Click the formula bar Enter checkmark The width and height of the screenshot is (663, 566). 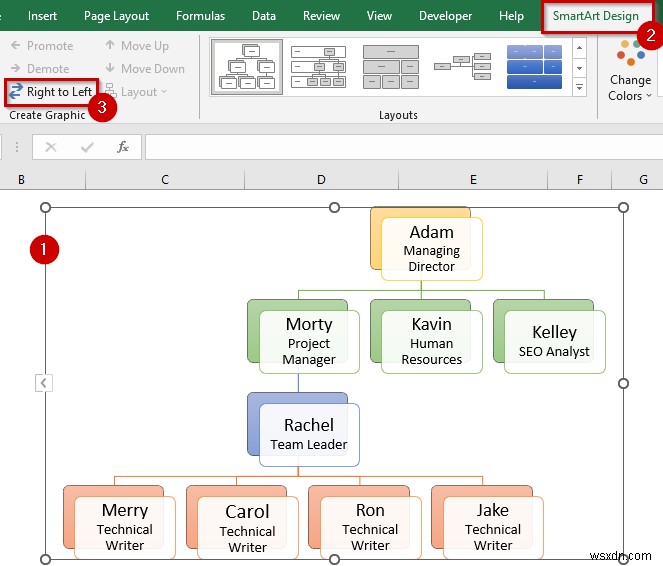pos(87,147)
